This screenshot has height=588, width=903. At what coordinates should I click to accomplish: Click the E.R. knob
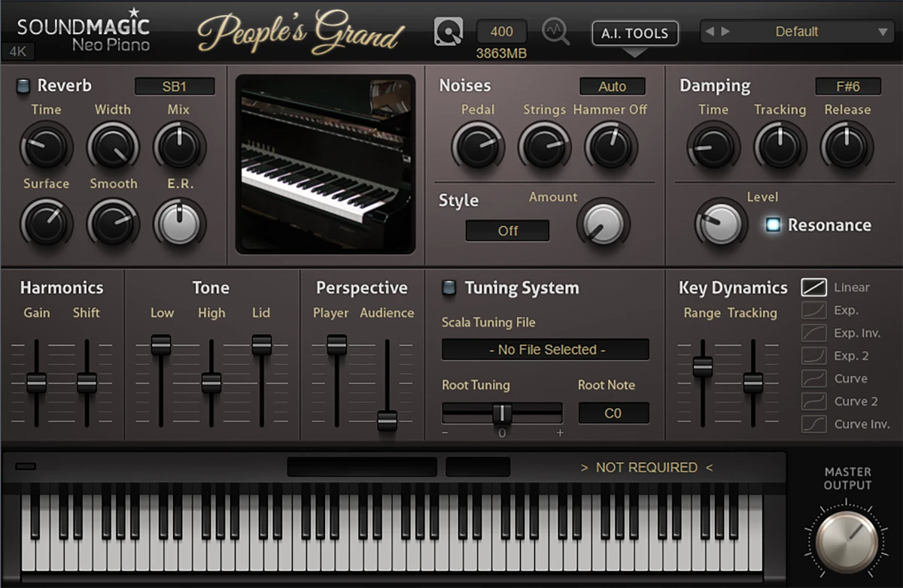pyautogui.click(x=180, y=223)
